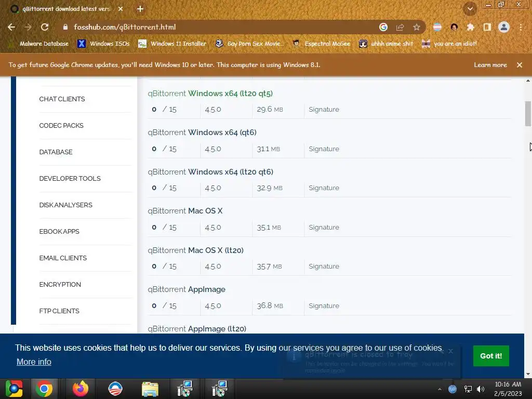Open the Extensions puzzle icon

click(x=471, y=27)
